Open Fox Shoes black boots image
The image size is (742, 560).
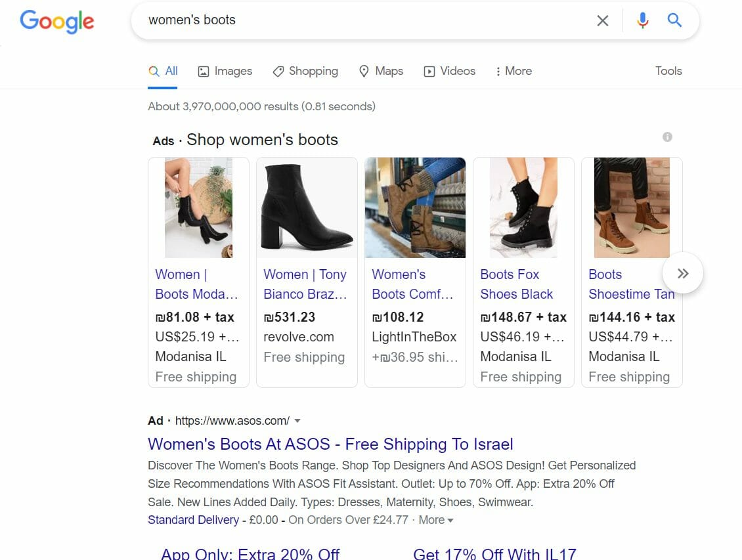coord(524,207)
